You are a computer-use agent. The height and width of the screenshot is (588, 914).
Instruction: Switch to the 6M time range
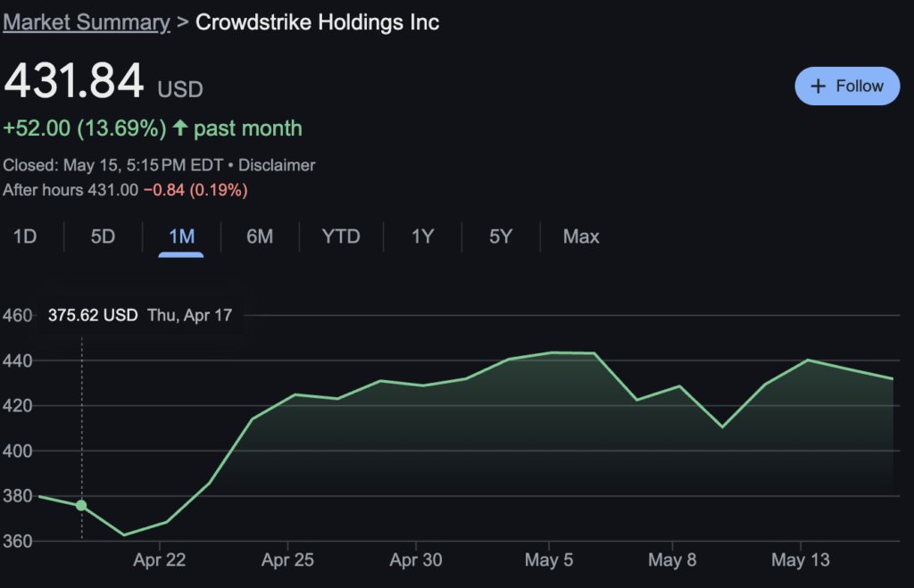point(260,236)
